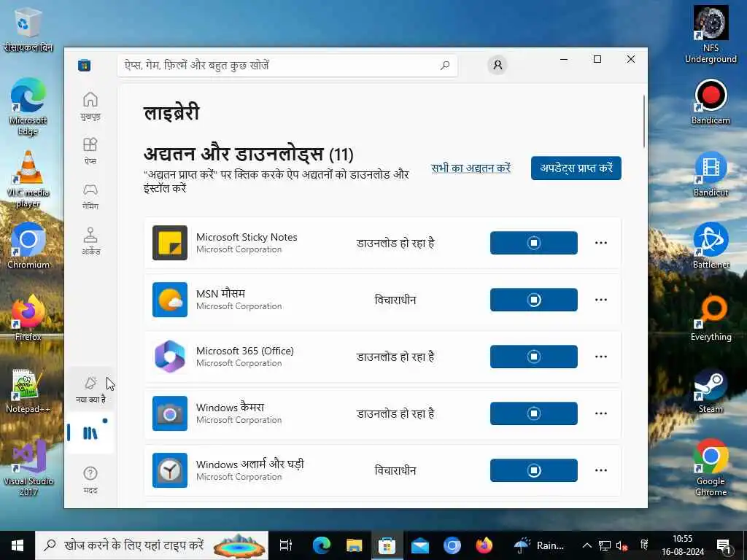Open Firefox from the taskbar

coord(484,545)
